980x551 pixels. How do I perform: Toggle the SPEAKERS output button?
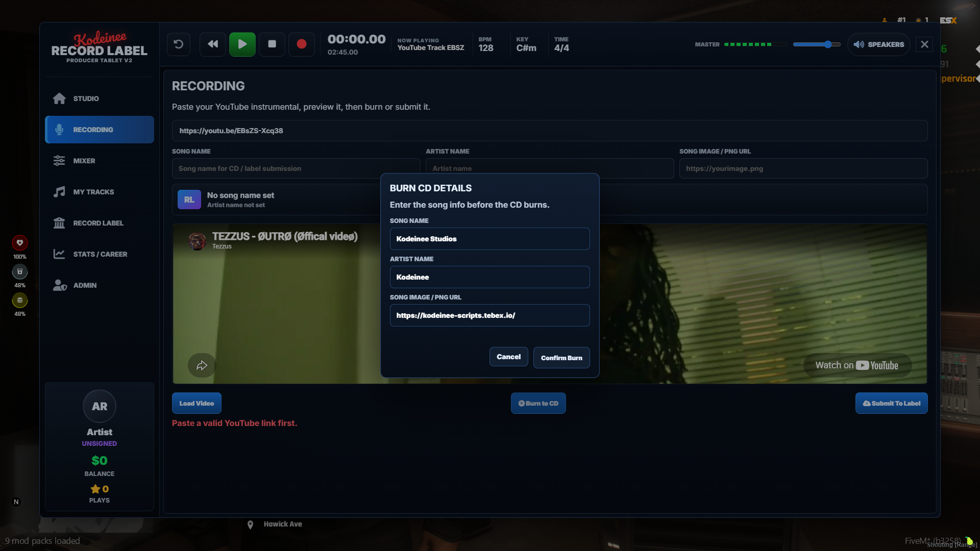pyautogui.click(x=879, y=44)
